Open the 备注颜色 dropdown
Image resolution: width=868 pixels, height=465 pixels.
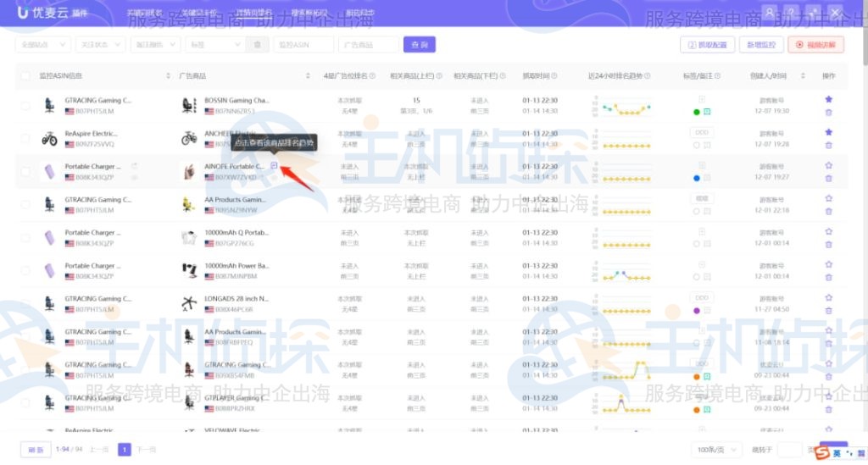click(155, 45)
